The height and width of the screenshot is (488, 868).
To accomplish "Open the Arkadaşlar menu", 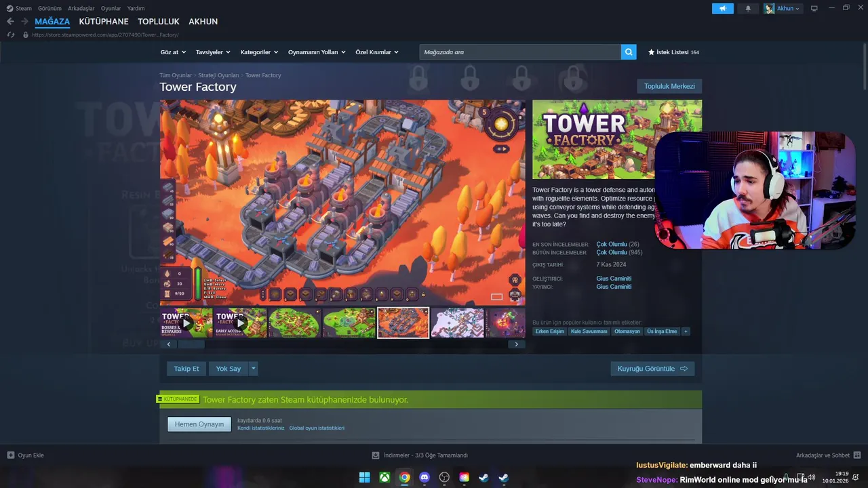I will click(x=81, y=8).
